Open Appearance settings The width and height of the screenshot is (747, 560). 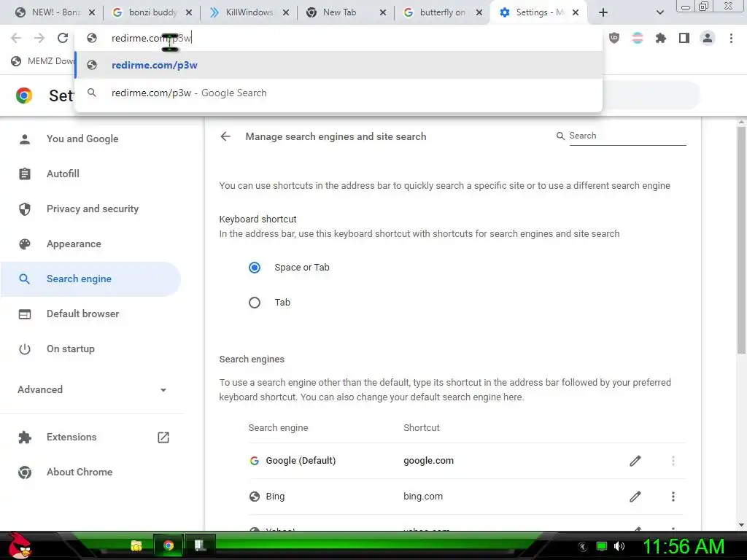pyautogui.click(x=90, y=244)
